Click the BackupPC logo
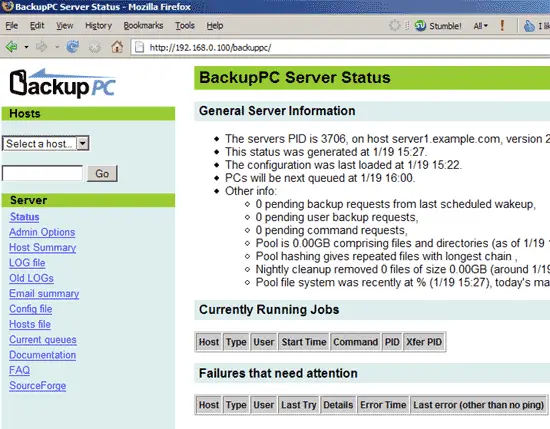Screen dimensions: 550x429 [62, 83]
